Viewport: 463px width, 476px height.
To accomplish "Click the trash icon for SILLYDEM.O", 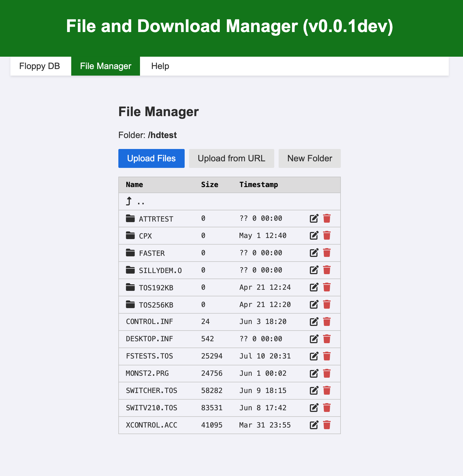I will 327,270.
